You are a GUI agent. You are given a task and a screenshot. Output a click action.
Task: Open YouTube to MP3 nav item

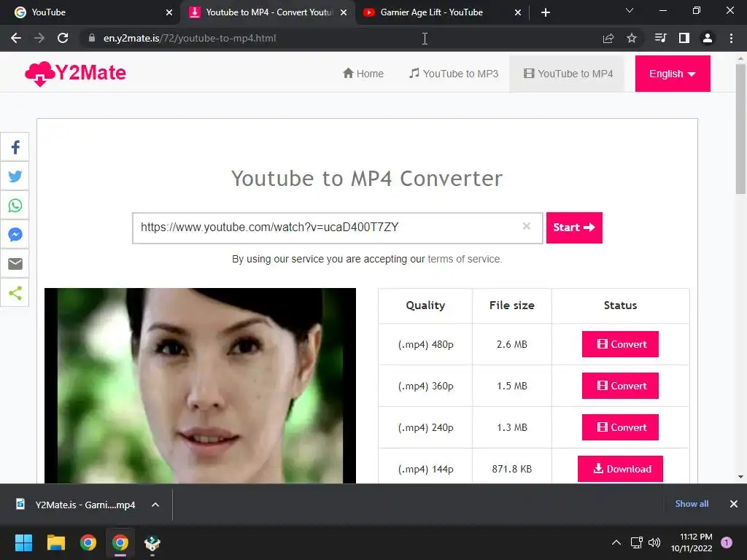pyautogui.click(x=454, y=74)
